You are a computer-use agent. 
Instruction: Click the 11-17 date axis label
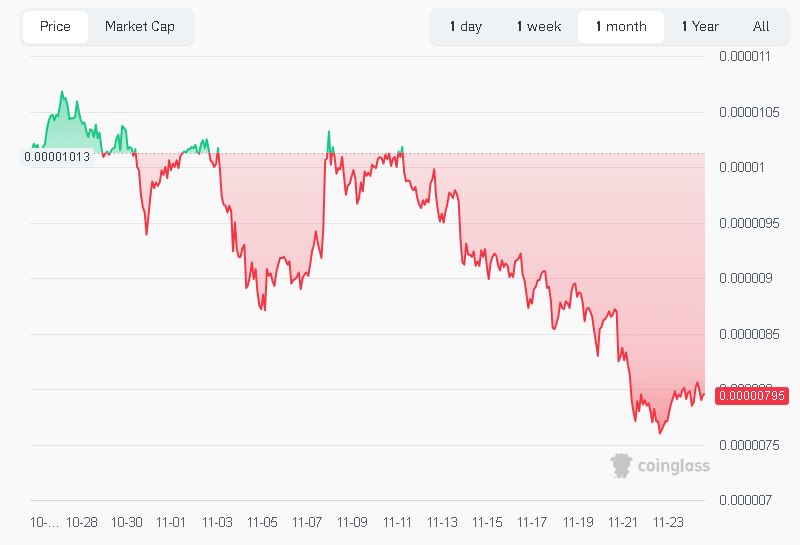pos(533,522)
